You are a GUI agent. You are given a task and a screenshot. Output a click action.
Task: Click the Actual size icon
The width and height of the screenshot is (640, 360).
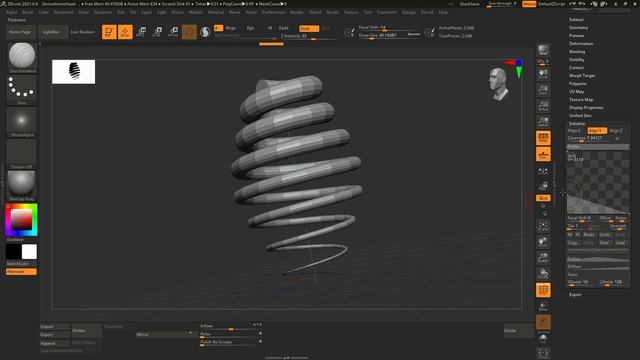coord(543,106)
